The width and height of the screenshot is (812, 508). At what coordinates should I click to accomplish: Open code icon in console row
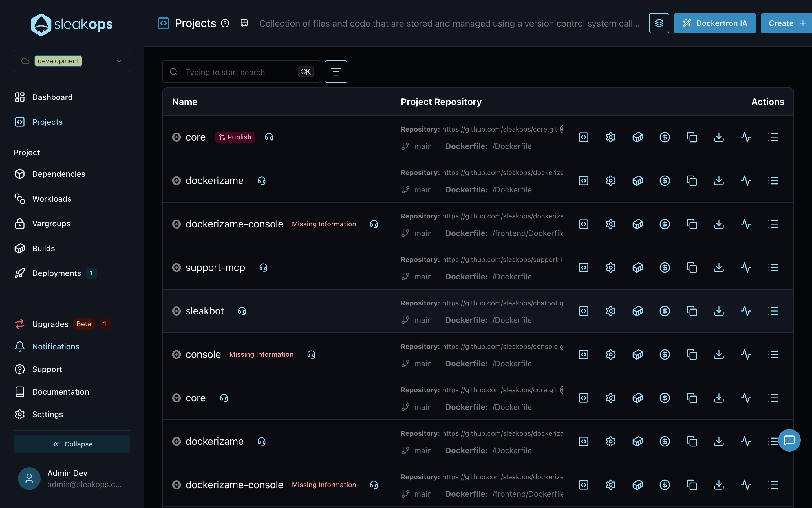click(584, 354)
